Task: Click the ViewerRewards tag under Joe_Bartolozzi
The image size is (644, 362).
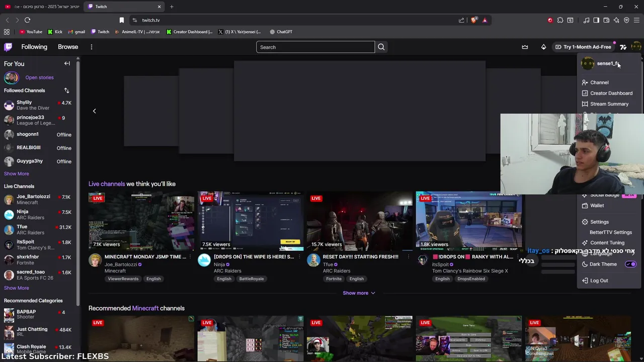Action: [x=123, y=279]
